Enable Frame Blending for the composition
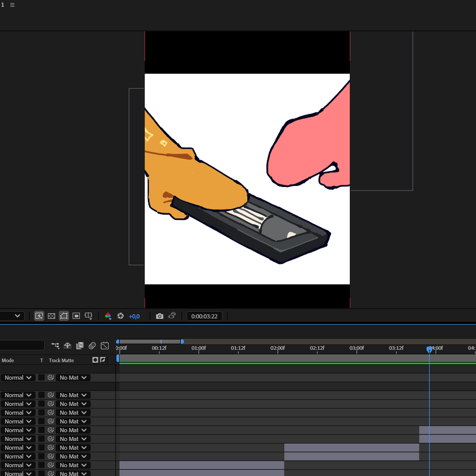Viewport: 476px width, 476px height. tap(80, 346)
